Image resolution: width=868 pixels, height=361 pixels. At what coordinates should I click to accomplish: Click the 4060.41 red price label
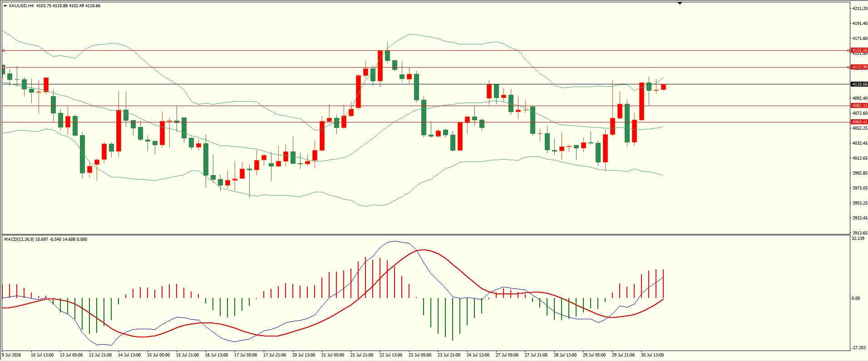click(x=859, y=122)
